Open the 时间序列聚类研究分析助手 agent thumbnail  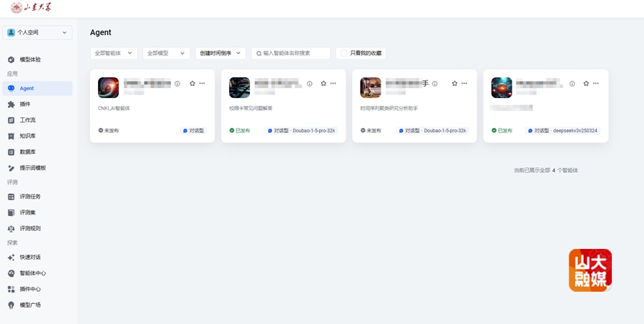(x=370, y=87)
